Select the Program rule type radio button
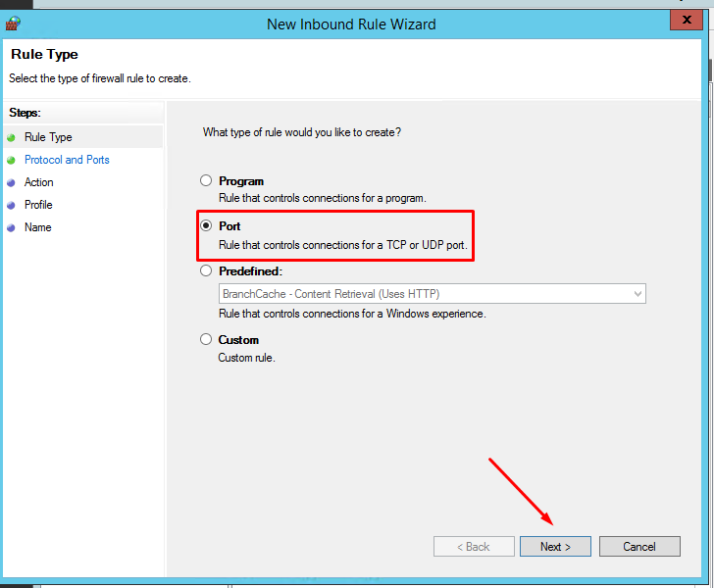 click(x=206, y=181)
